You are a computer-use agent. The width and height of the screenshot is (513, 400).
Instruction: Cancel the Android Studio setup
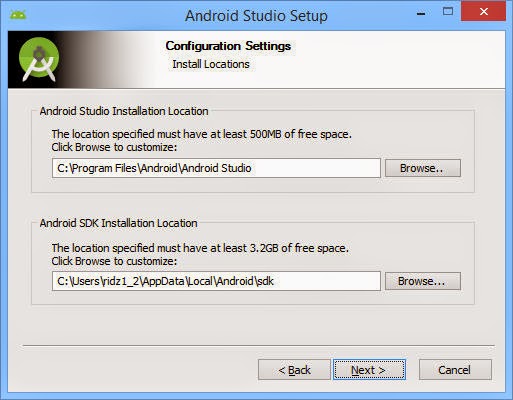click(455, 370)
